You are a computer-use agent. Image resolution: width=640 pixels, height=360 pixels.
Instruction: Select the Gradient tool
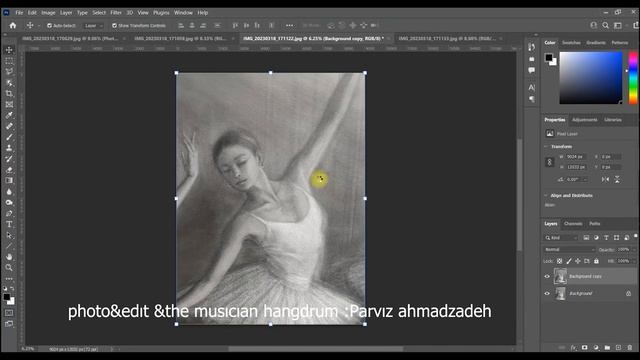click(9, 180)
